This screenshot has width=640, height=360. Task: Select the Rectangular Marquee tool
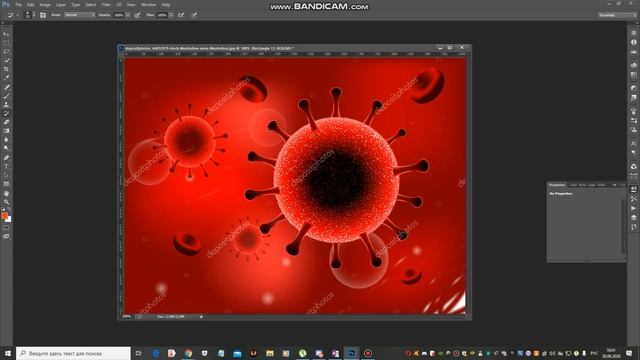(x=6, y=43)
